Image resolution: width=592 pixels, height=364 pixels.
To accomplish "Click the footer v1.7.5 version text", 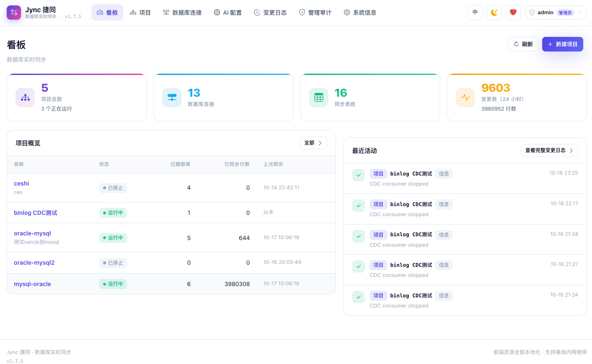I will point(15,361).
